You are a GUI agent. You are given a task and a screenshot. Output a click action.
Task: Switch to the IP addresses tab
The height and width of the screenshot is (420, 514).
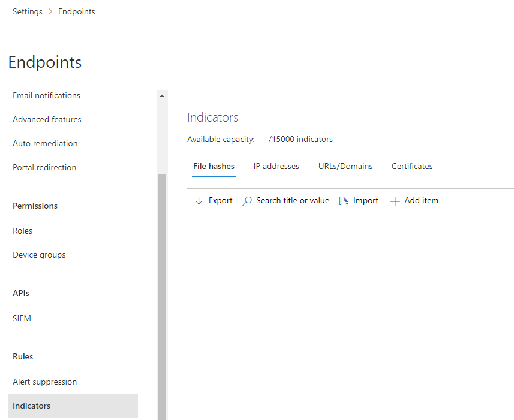click(276, 167)
